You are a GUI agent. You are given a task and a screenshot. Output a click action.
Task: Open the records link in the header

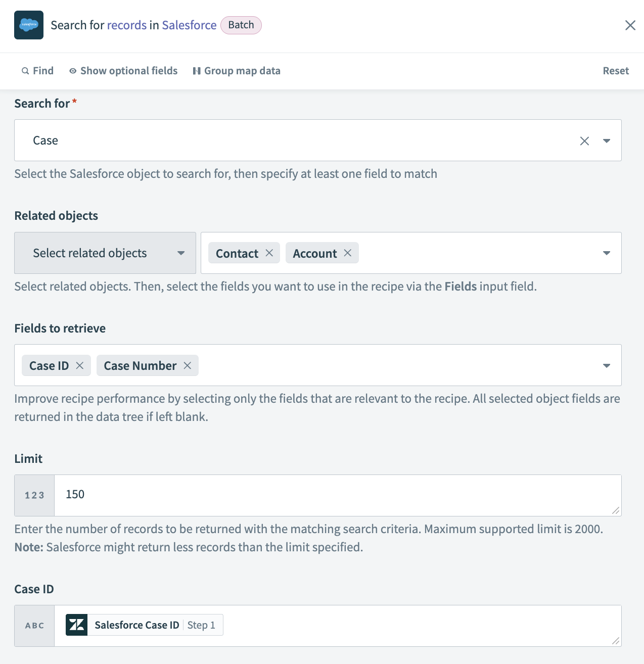[x=127, y=25]
